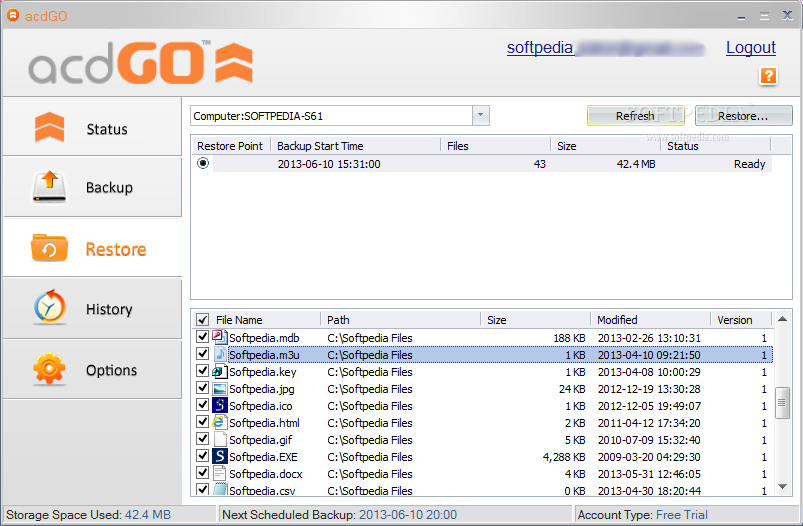Select the Softpedia.EXE file name
This screenshot has height=526, width=803.
(263, 457)
